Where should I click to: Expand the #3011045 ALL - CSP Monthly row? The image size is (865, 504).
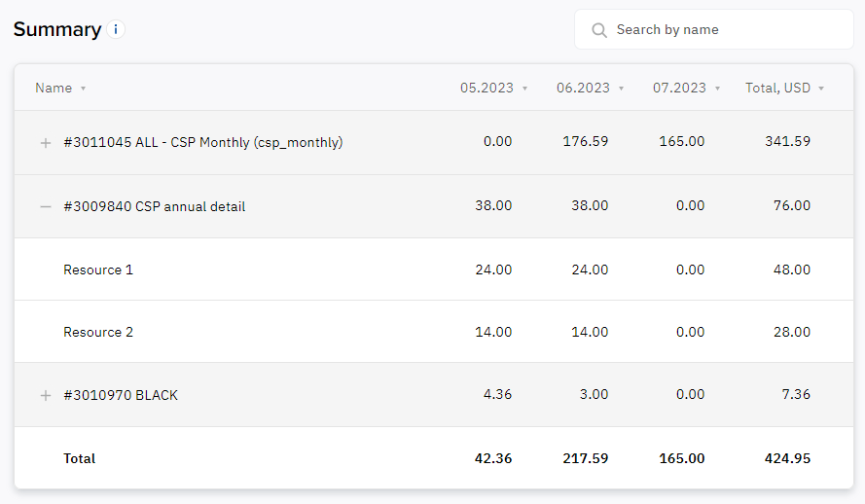[46, 143]
